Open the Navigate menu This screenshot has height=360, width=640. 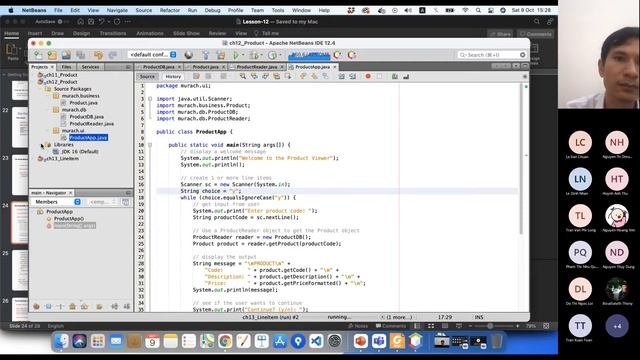click(x=117, y=10)
